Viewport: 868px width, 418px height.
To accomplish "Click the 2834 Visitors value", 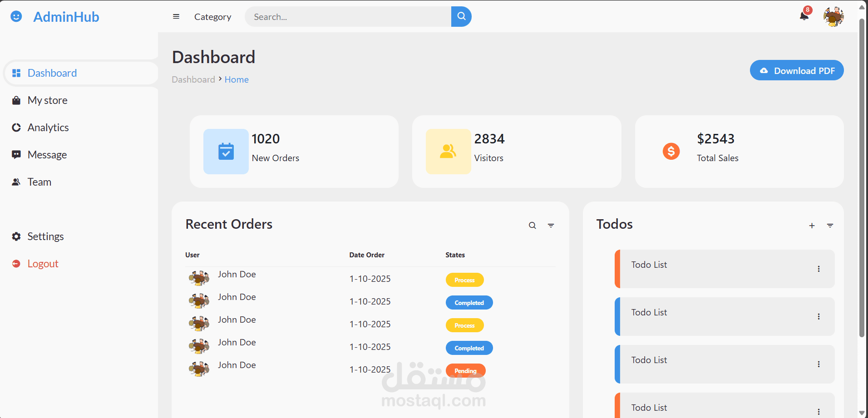I will [x=489, y=139].
